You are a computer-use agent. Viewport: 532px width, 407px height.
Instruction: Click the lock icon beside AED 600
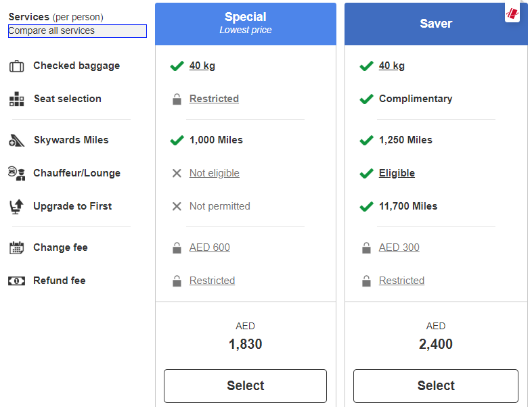pos(177,248)
